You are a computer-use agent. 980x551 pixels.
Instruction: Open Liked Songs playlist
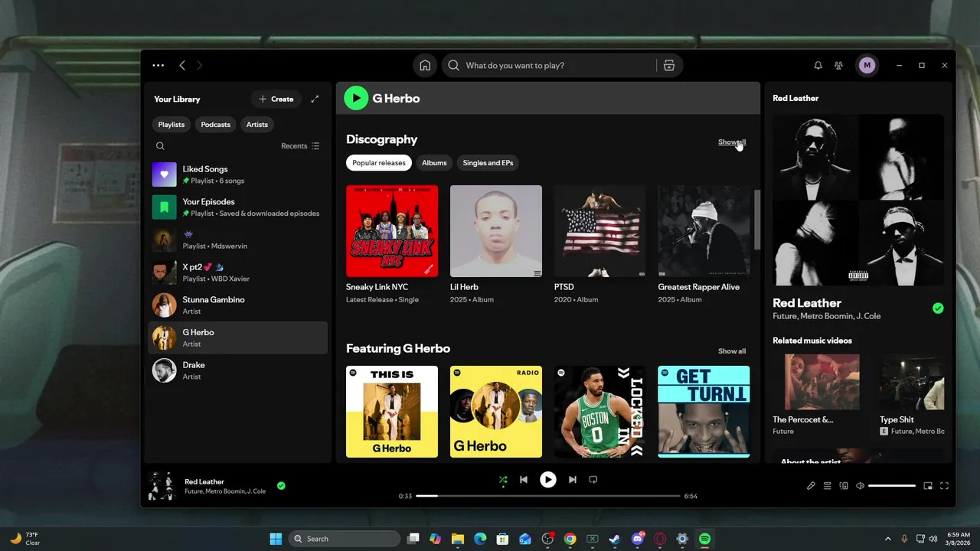click(237, 174)
